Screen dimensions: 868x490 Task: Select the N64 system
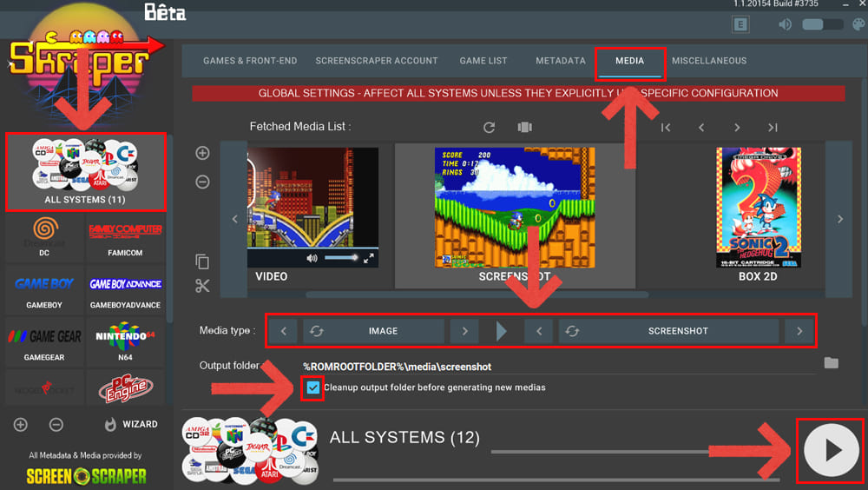tap(125, 342)
